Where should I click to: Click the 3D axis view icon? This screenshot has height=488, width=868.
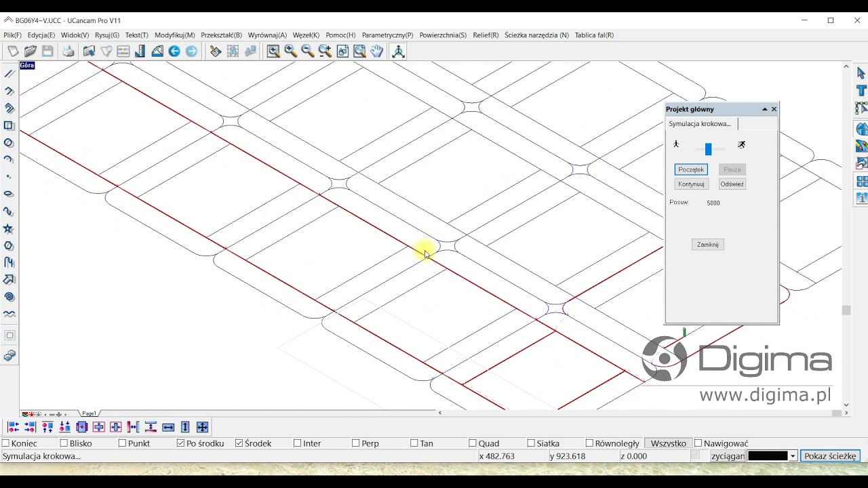tap(399, 52)
